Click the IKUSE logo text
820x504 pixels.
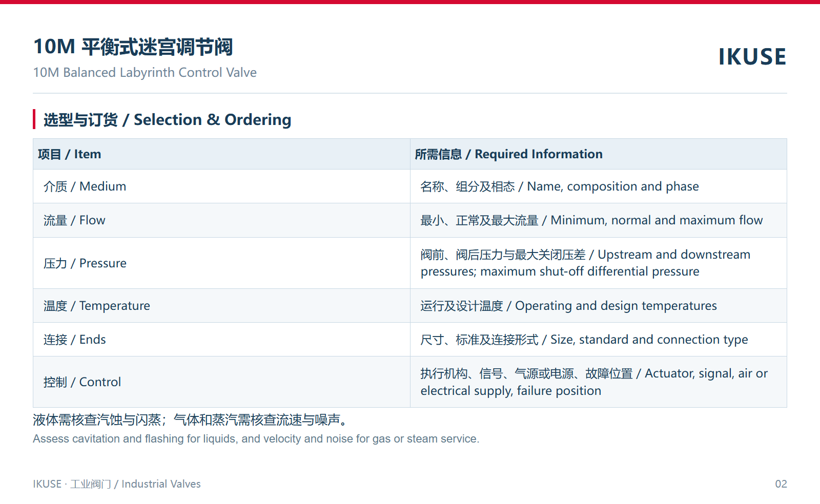(x=752, y=56)
